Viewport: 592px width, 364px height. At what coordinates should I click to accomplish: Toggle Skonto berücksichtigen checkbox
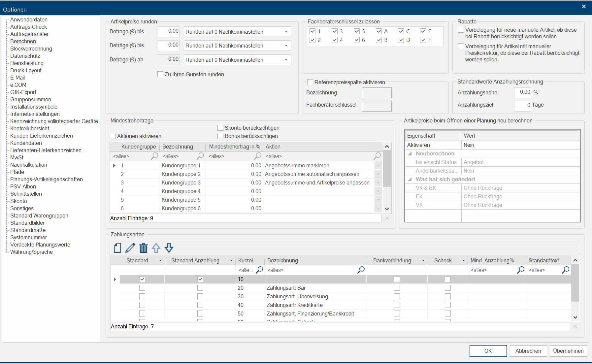(x=221, y=128)
